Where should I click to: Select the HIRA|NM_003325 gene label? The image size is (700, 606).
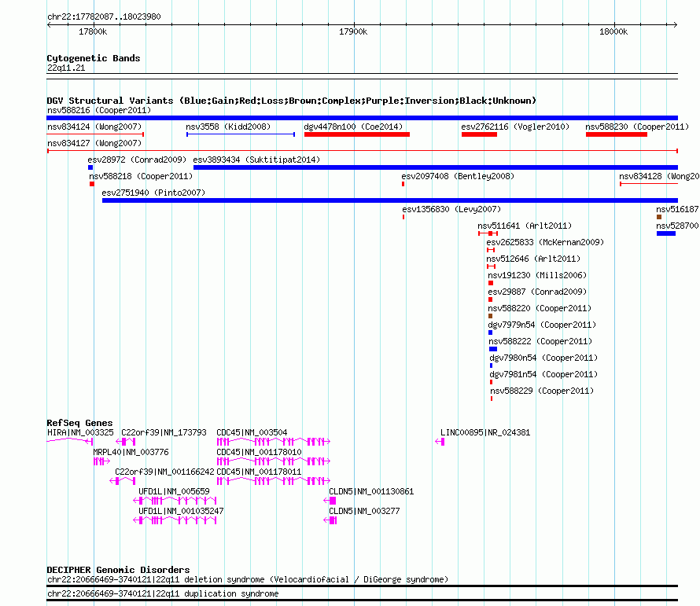click(80, 432)
